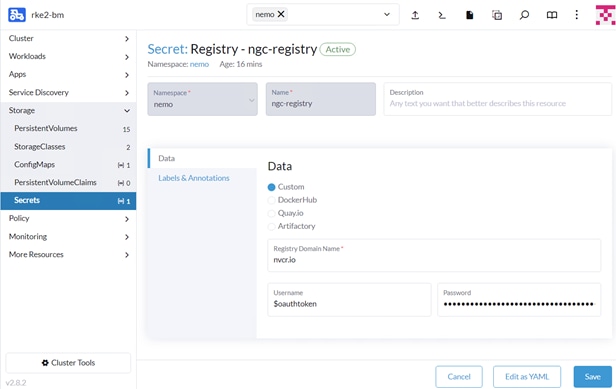Screen dimensions: 616x389
Task: Click the Save button
Action: click(592, 376)
